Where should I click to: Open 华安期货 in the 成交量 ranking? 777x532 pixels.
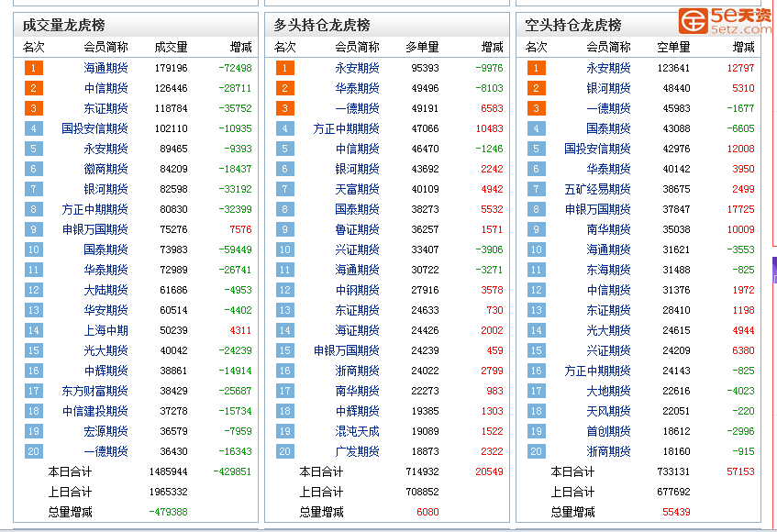point(105,311)
